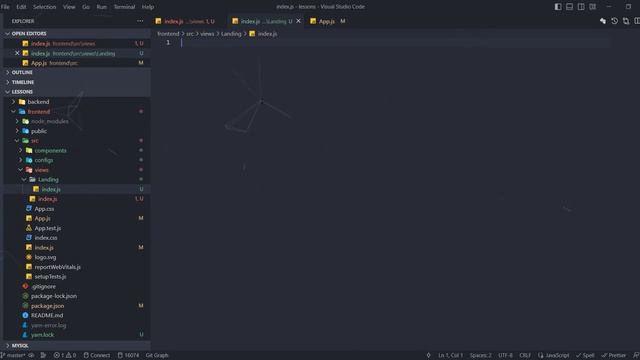This screenshot has width=640, height=360.
Task: Open logo.svg file
Action: tap(77, 257)
